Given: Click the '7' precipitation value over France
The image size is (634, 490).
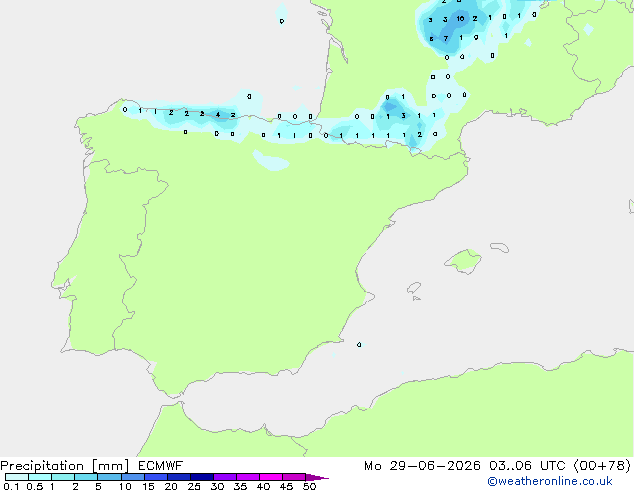Looking at the screenshot, I should (446, 38).
